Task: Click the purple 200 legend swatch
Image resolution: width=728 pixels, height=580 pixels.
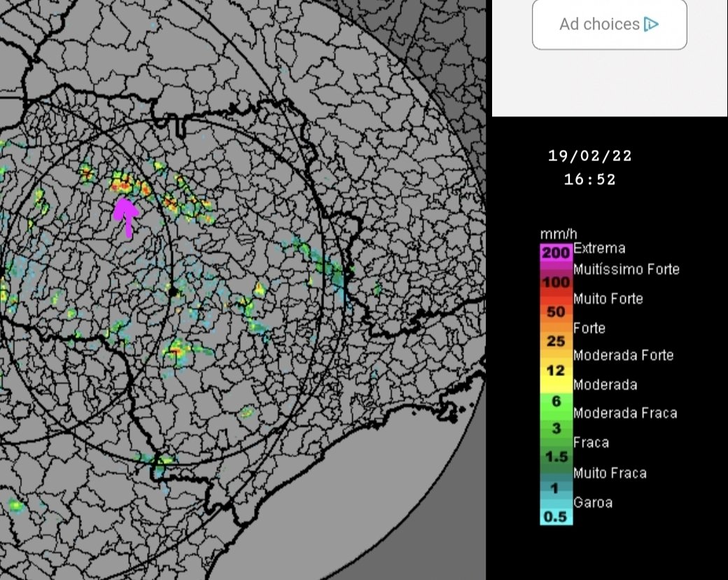Action: (556, 254)
